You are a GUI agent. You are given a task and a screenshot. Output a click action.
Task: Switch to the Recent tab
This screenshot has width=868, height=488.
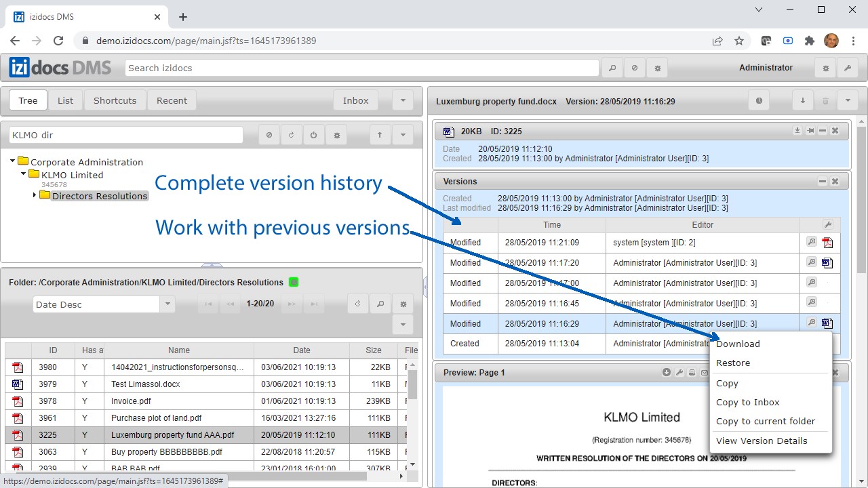click(x=172, y=100)
